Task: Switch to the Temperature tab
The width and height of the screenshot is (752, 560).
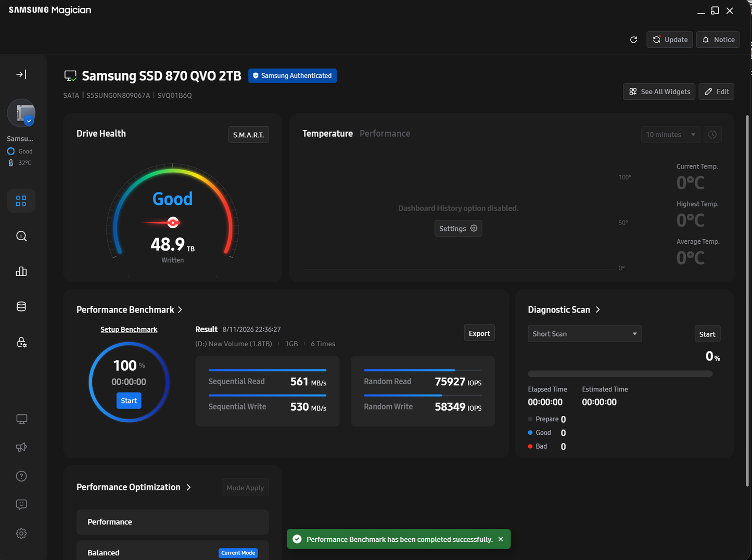Action: click(327, 134)
